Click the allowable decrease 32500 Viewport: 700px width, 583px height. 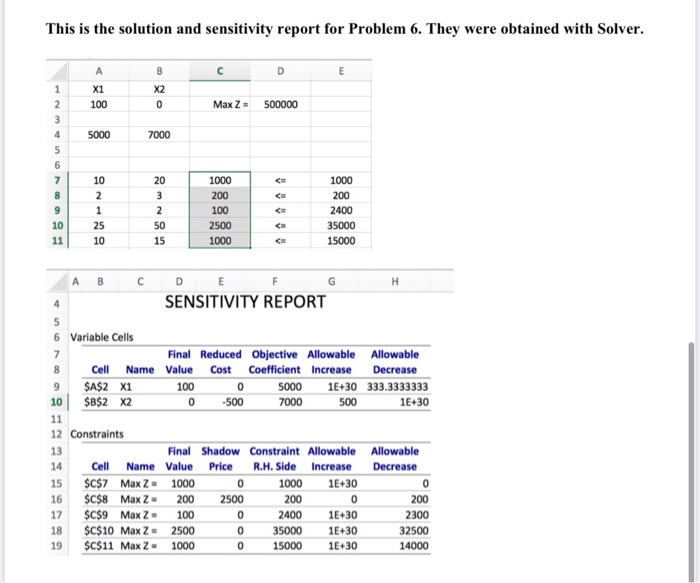click(x=414, y=531)
